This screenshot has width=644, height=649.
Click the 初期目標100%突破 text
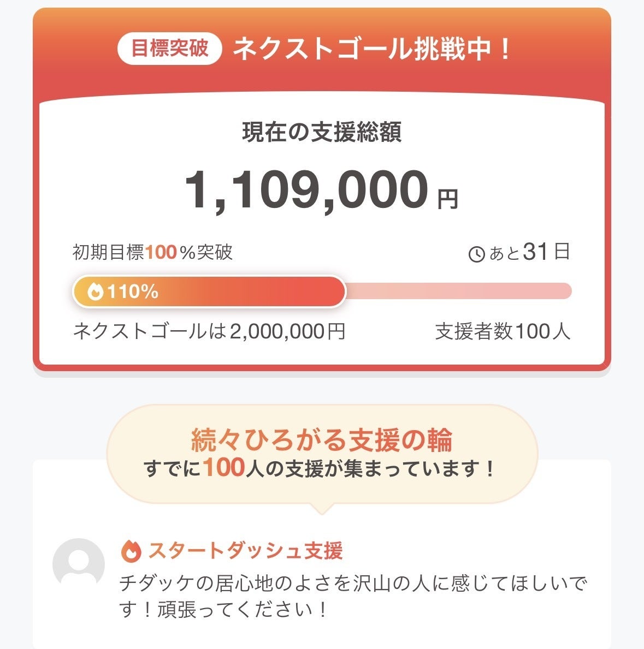click(153, 252)
